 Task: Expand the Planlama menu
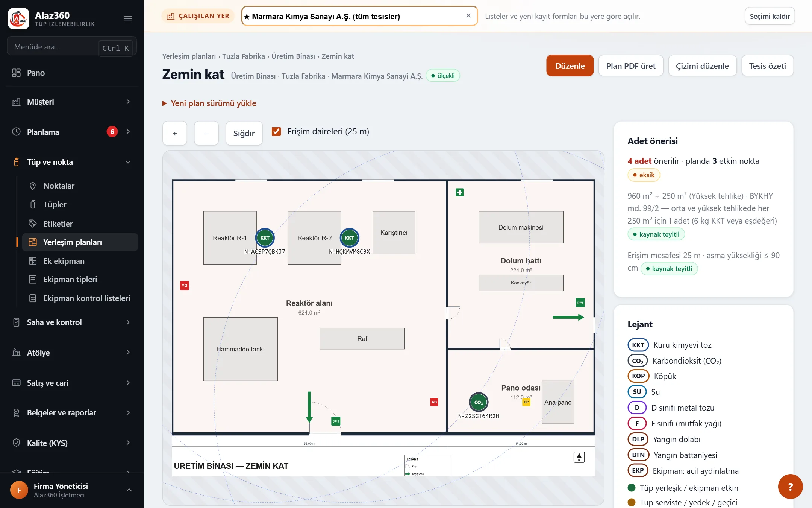(72, 132)
